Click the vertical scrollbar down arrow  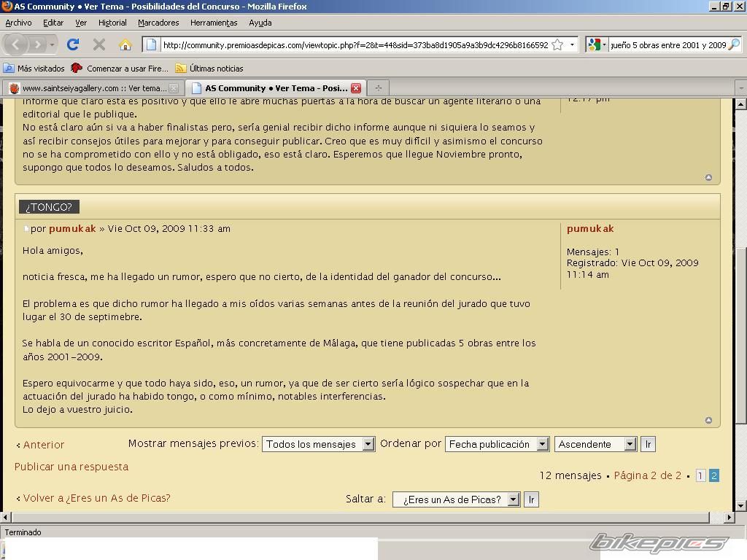click(741, 506)
